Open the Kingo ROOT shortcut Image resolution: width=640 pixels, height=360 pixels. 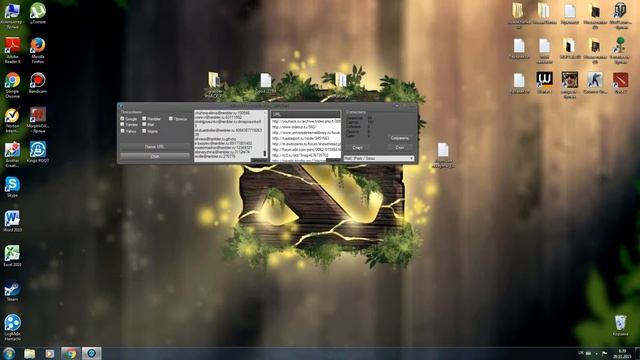click(x=38, y=152)
